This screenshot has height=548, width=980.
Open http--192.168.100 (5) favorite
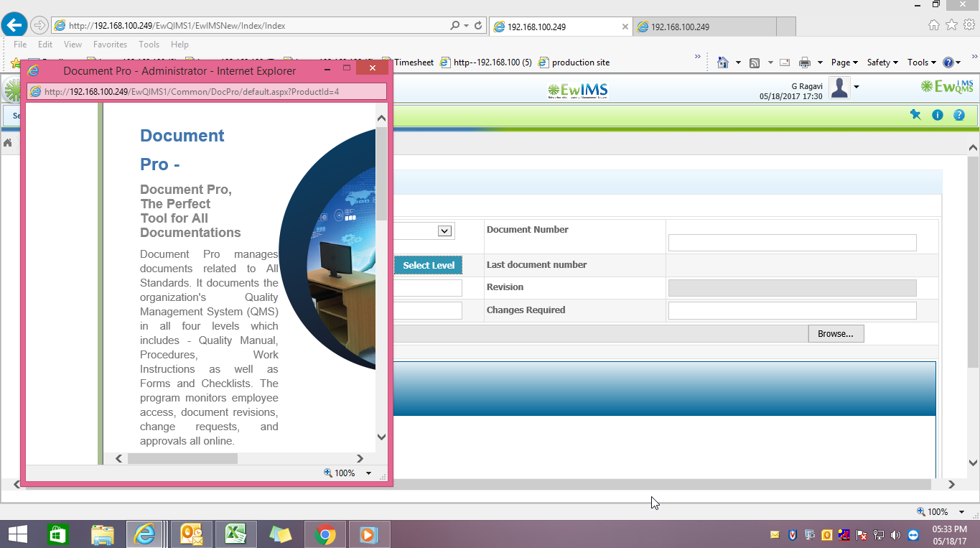coord(486,62)
